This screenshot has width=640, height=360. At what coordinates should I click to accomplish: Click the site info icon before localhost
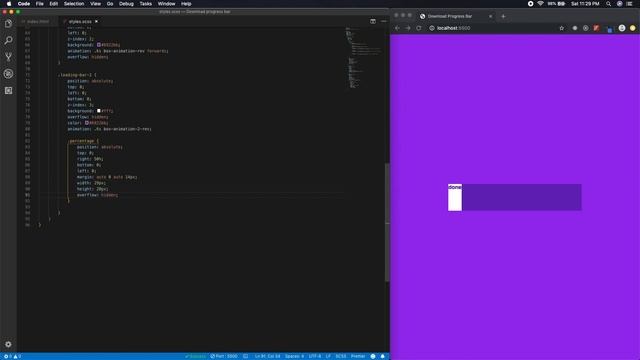[431, 28]
